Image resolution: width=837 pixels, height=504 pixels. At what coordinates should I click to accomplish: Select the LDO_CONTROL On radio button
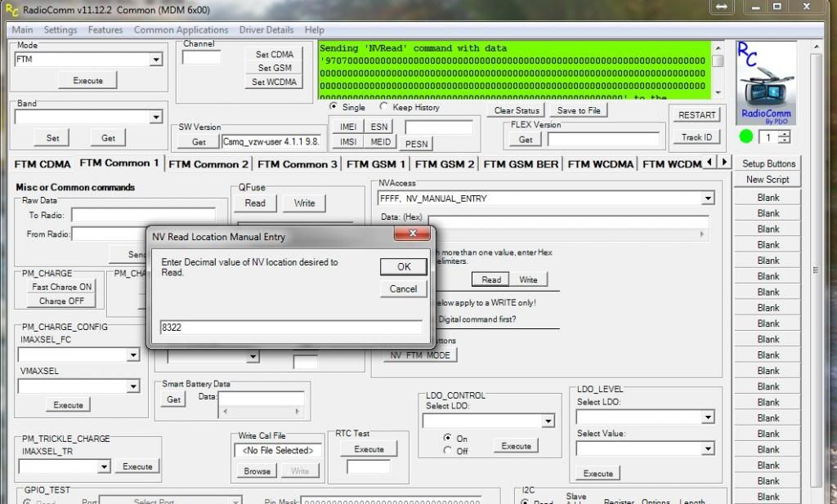447,437
